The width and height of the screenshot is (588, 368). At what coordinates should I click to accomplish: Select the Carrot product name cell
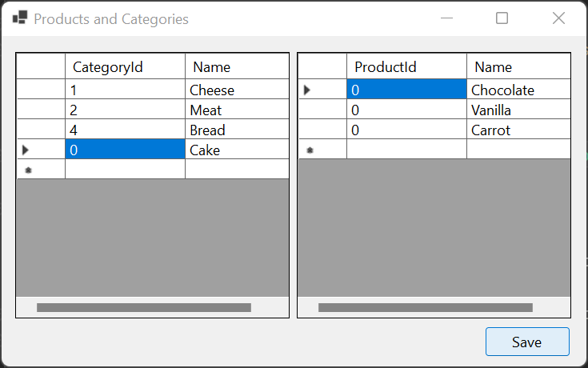point(518,130)
